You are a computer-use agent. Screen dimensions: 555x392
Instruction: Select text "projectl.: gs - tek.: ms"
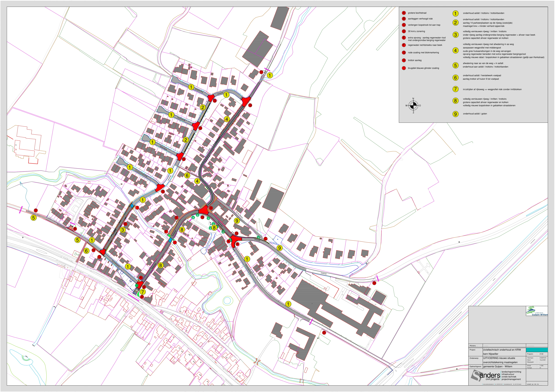[533, 384]
